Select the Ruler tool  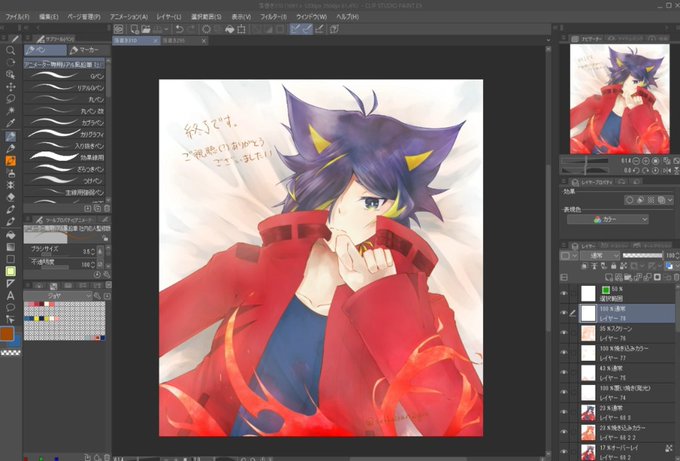[x=10, y=283]
